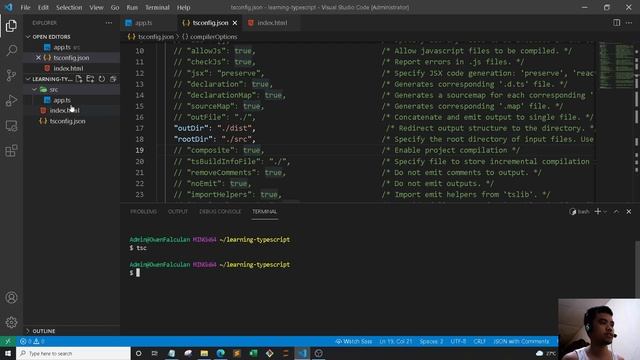Close the terminal panel

click(629, 211)
